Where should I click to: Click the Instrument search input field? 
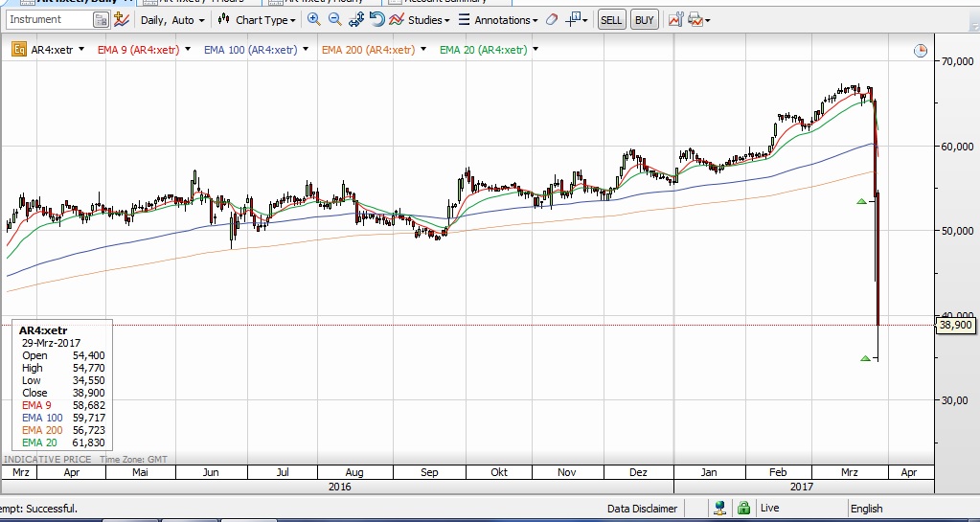50,19
